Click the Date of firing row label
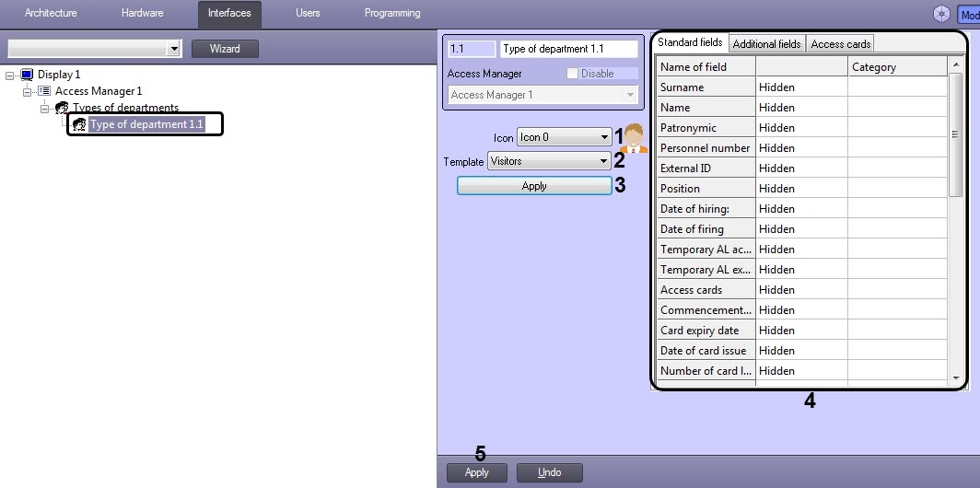Viewport: 980px width, 488px height. (706, 229)
